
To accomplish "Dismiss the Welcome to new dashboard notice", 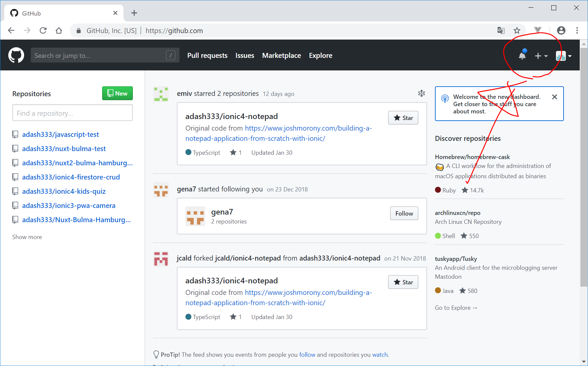I will click(554, 97).
